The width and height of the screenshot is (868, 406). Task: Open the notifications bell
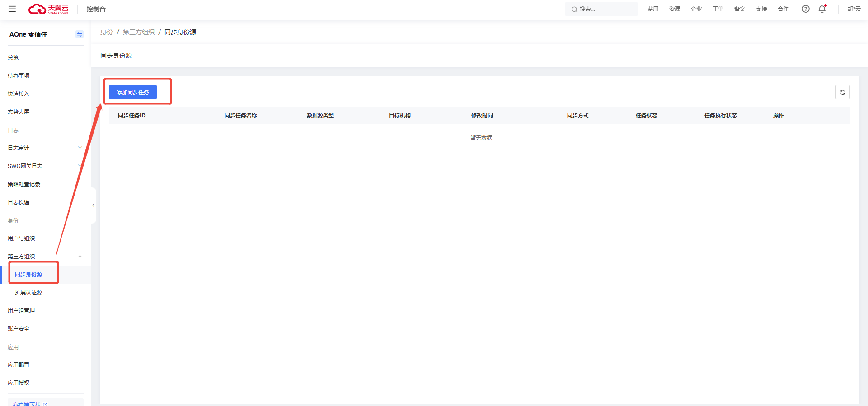pos(822,9)
